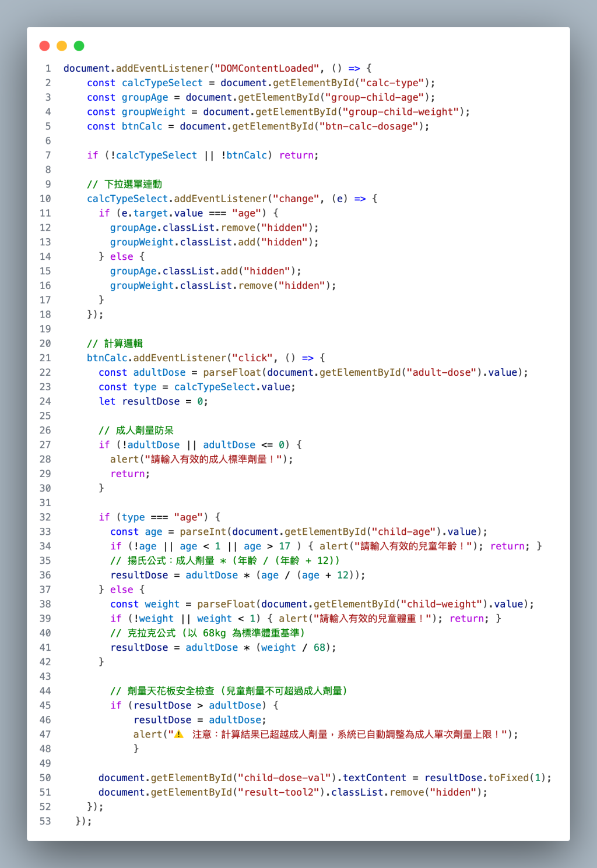
Task: Click the parseInt call on line 33
Action: [x=203, y=532]
